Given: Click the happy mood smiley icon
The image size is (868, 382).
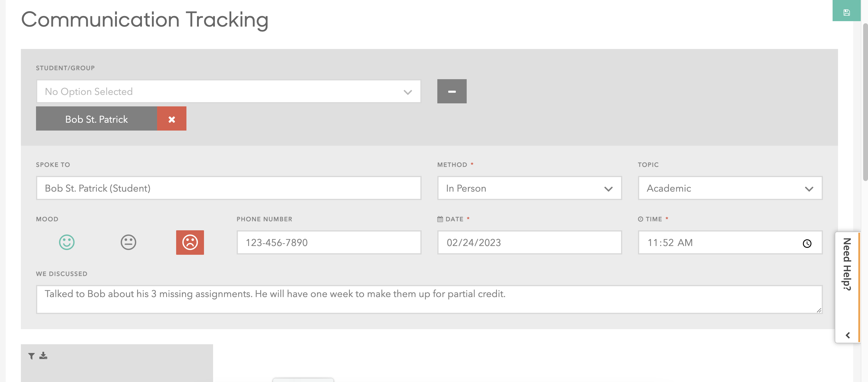Looking at the screenshot, I should click(x=66, y=241).
